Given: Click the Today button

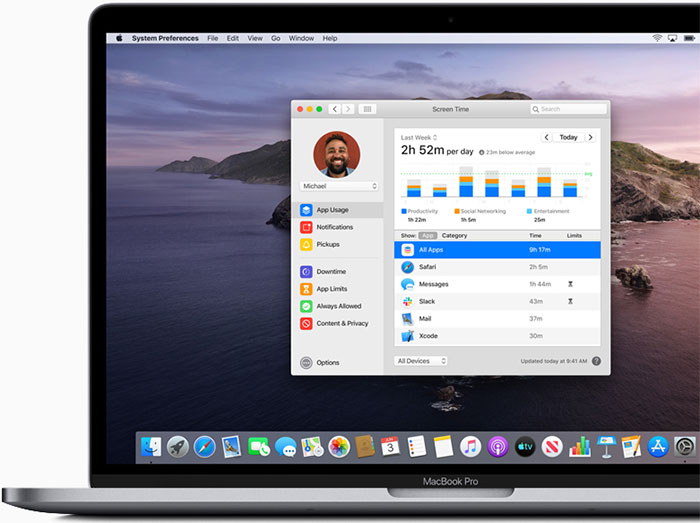Looking at the screenshot, I should [569, 137].
